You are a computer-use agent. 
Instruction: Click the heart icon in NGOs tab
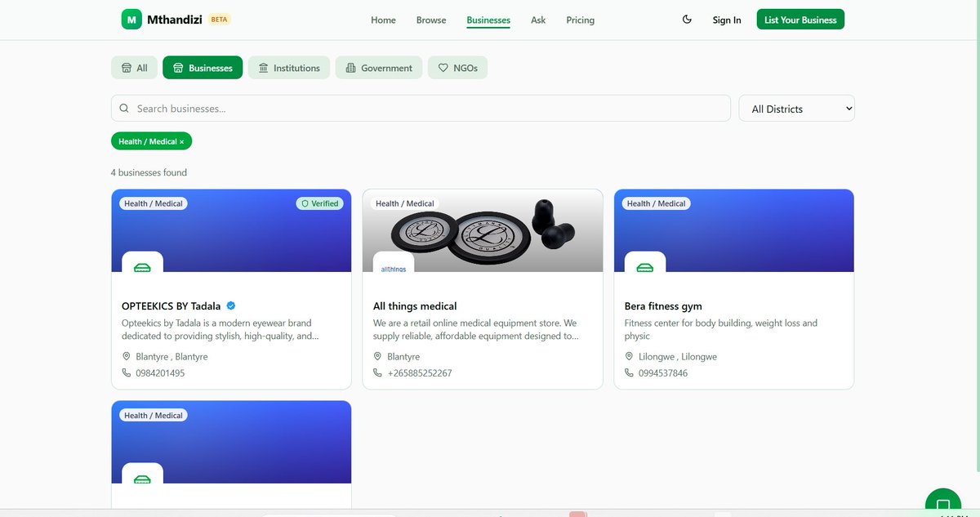point(443,68)
